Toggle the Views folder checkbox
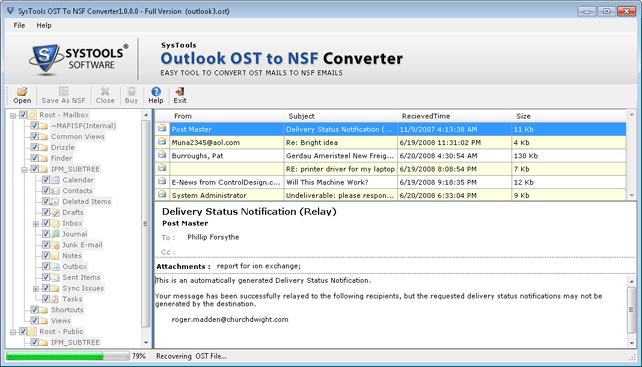Viewport: 642px width, 367px height. click(34, 320)
